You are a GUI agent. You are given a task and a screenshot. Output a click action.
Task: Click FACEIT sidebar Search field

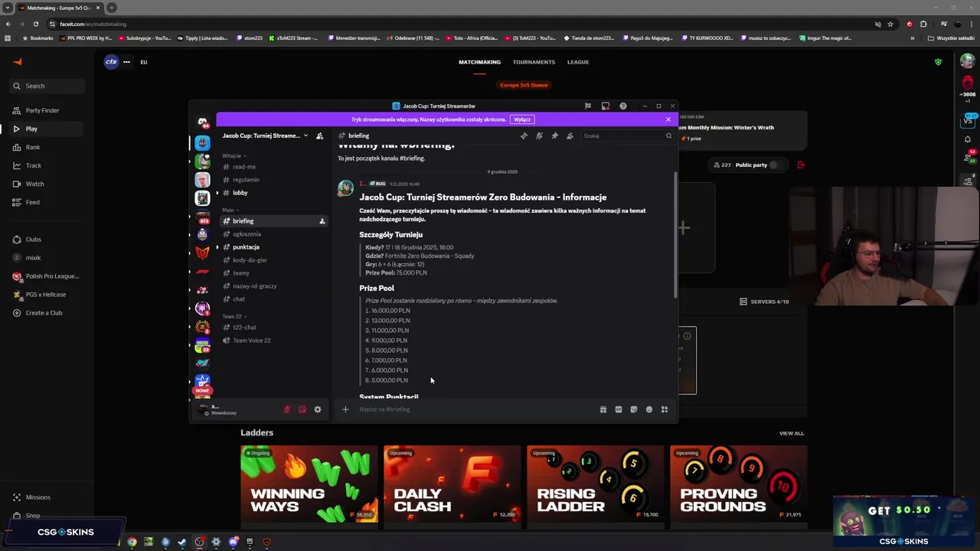point(46,86)
